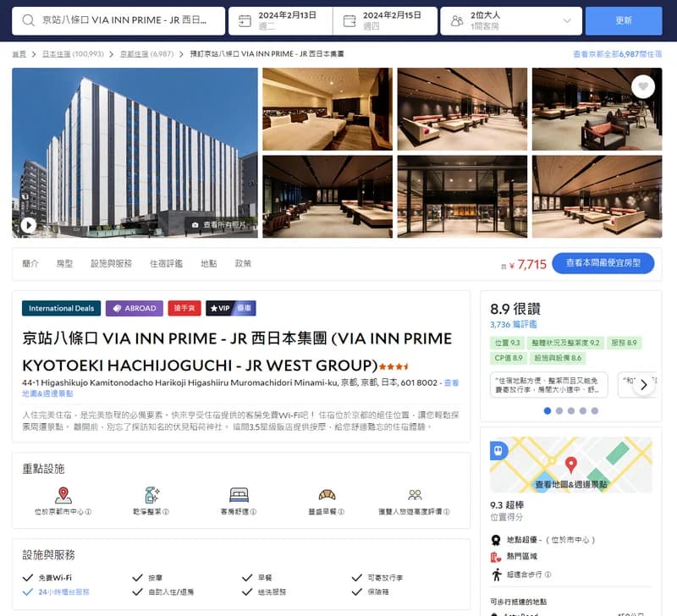The width and height of the screenshot is (677, 616).
Task: Open the glass entrance lobby photo
Action: (462, 197)
